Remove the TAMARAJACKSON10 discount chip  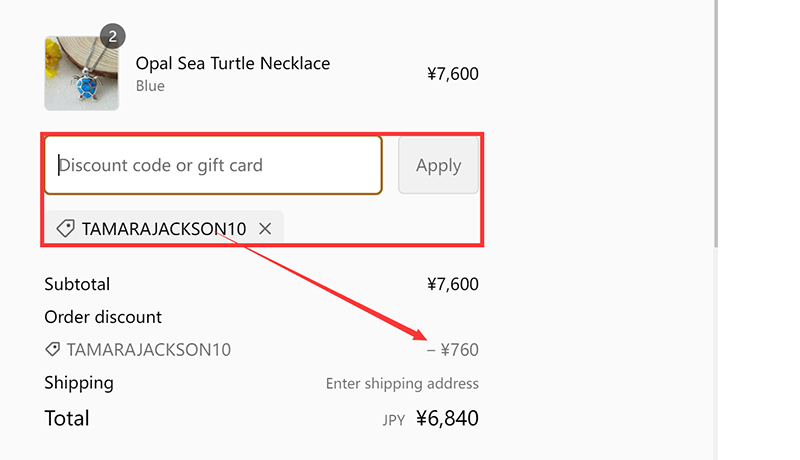265,229
